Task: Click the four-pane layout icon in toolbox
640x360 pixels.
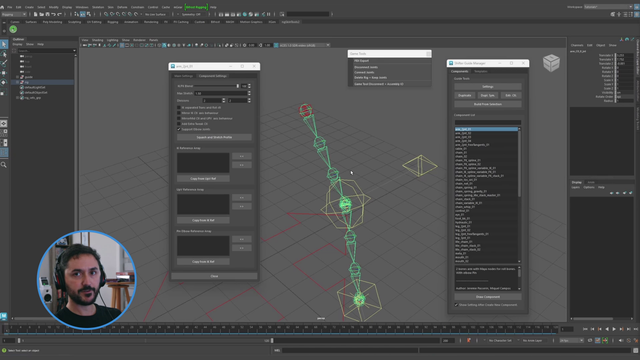Action: [x=4, y=132]
